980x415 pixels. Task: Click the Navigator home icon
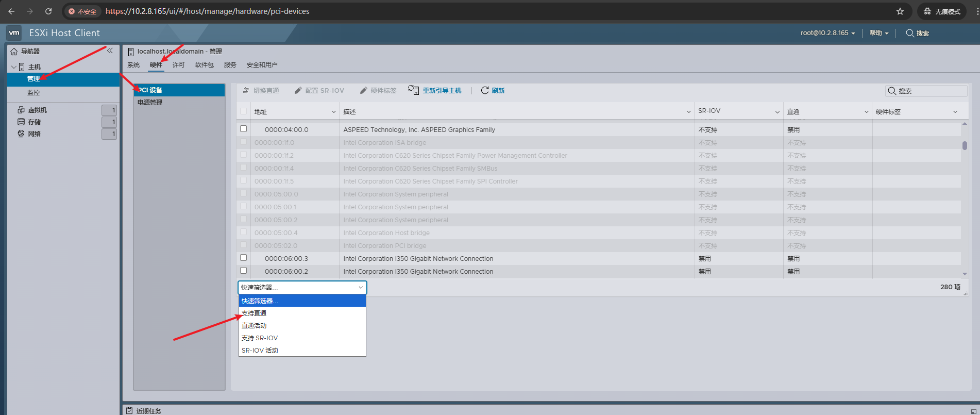14,52
